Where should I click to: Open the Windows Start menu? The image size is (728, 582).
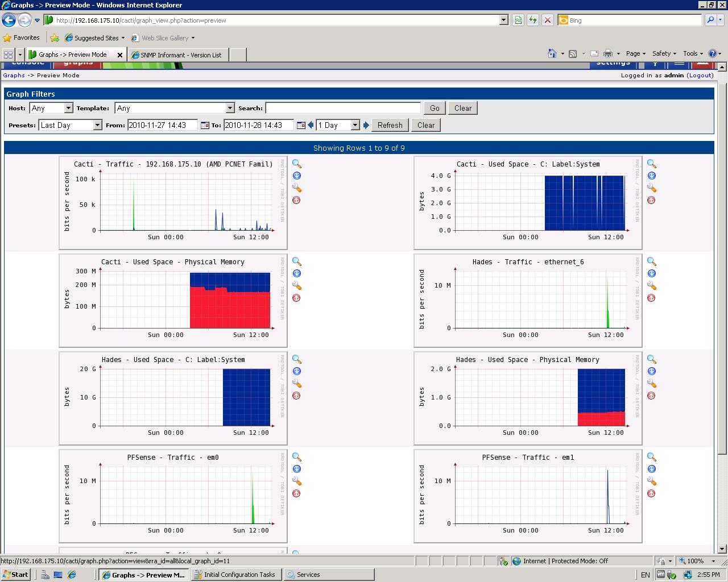pos(15,575)
